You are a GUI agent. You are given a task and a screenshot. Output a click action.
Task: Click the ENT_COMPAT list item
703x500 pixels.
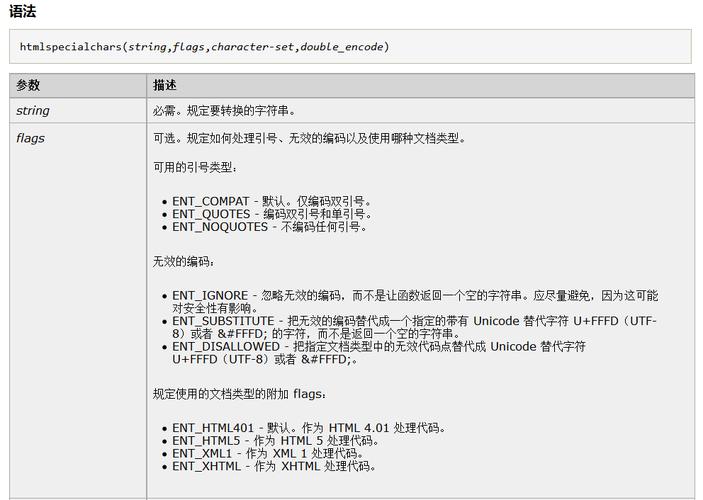click(272, 201)
